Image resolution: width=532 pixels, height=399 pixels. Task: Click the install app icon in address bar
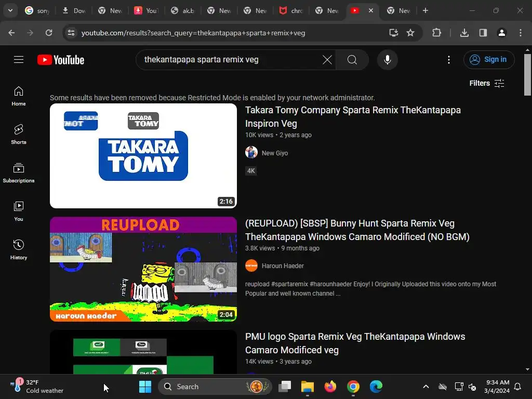pos(394,33)
